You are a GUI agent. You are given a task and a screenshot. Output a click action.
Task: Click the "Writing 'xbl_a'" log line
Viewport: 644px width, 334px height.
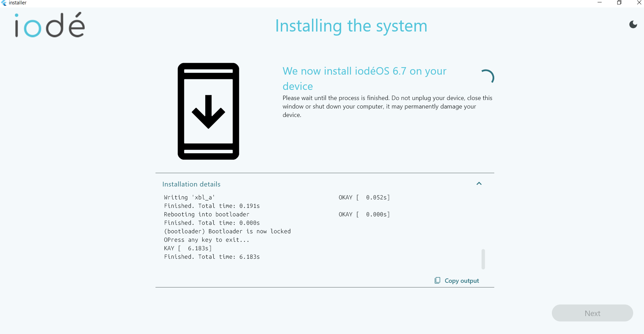(189, 197)
